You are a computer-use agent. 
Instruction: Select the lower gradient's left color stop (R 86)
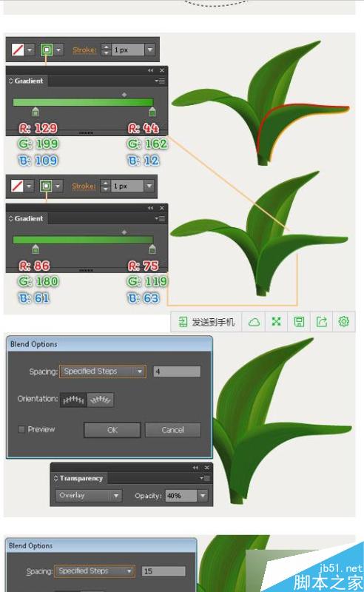36,249
